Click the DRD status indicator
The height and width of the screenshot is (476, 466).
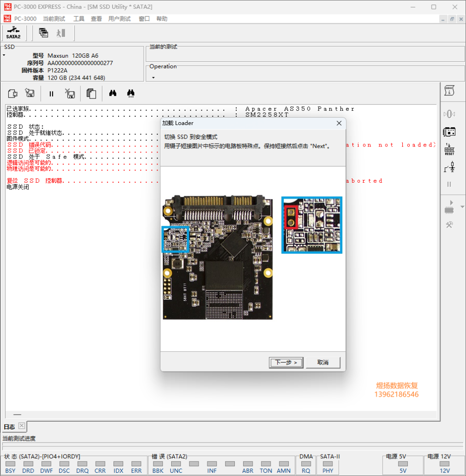(x=28, y=464)
